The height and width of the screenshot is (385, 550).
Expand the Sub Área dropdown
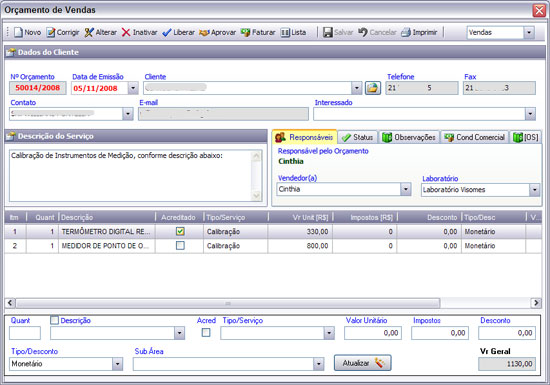(318, 364)
